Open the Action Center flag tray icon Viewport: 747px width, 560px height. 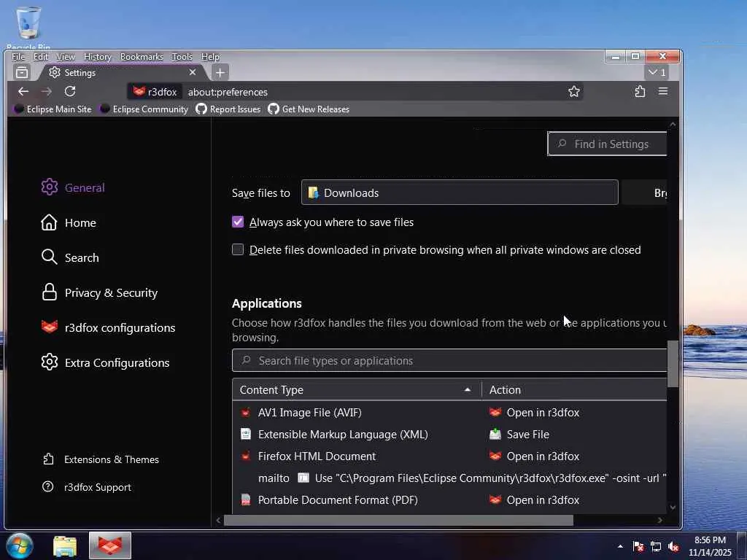click(638, 547)
